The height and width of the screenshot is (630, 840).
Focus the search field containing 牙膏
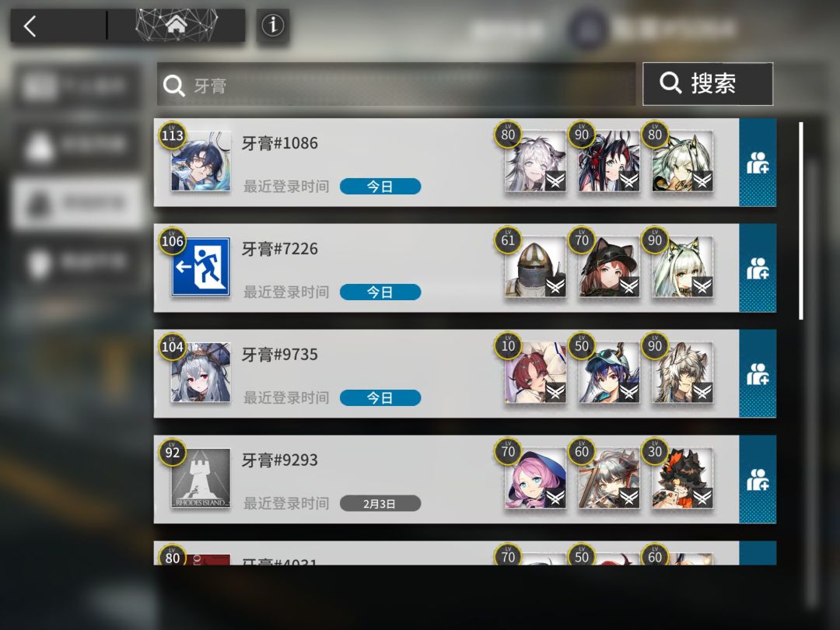coord(396,84)
